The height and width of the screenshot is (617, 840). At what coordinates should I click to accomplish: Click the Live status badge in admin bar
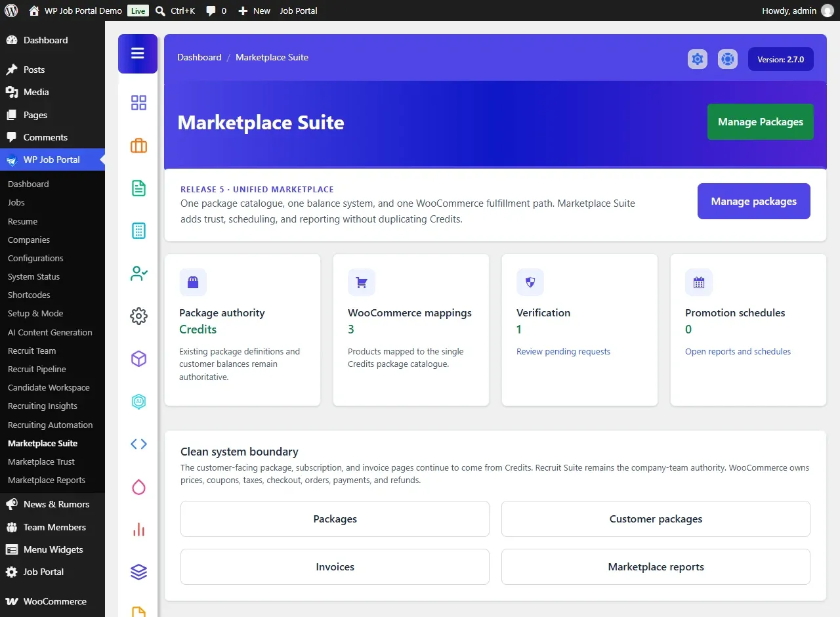(x=138, y=11)
